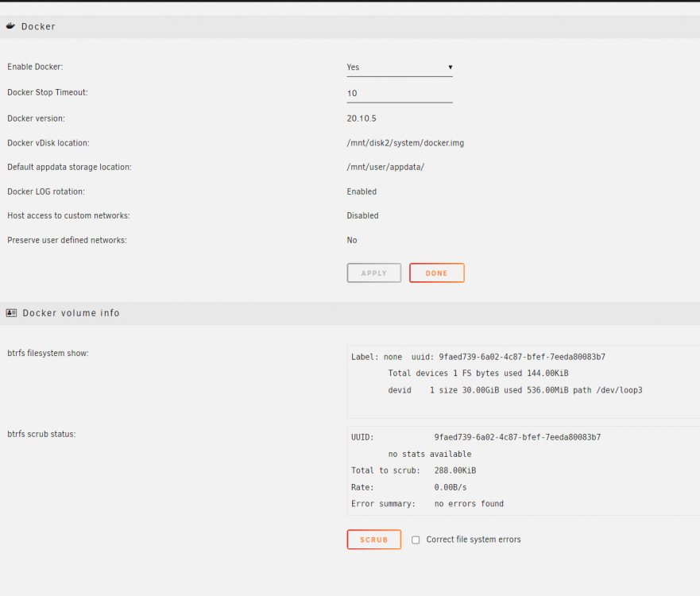Screen dimensions: 700x596
Task: Click the Enable Docker label
Action: 35,67
